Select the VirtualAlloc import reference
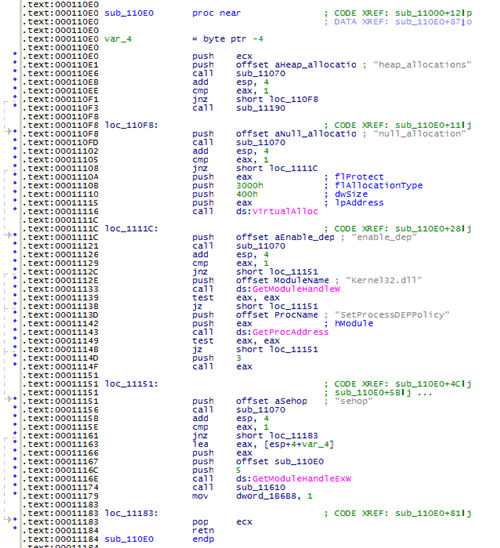The height and width of the screenshot is (548, 500). (x=285, y=211)
